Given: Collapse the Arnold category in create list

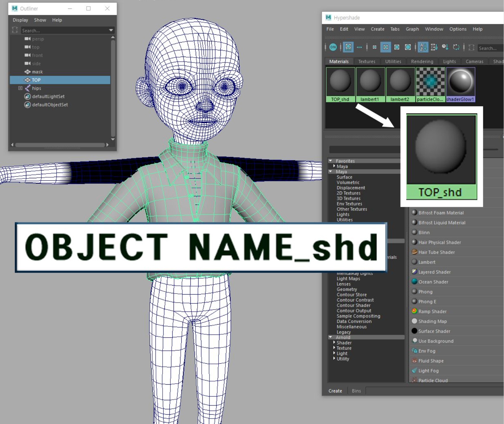Looking at the screenshot, I should coord(330,337).
